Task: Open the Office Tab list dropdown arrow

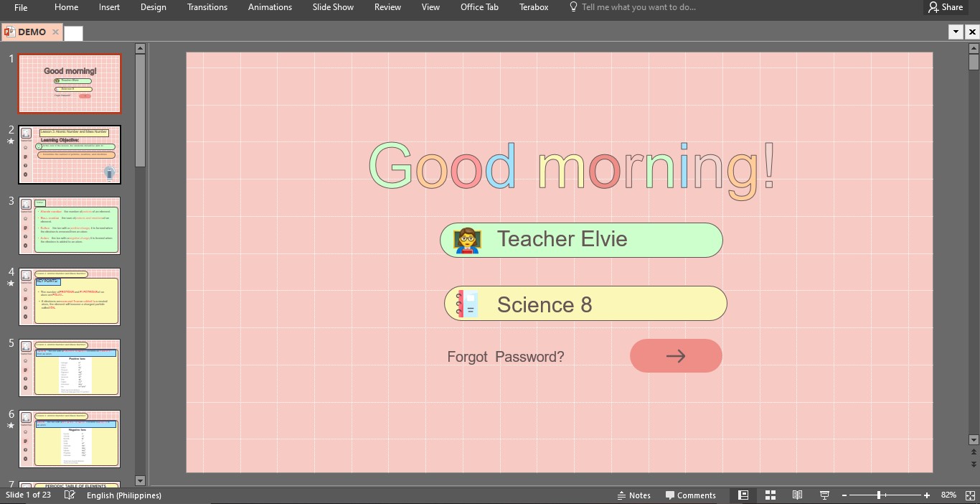Action: pos(956,32)
